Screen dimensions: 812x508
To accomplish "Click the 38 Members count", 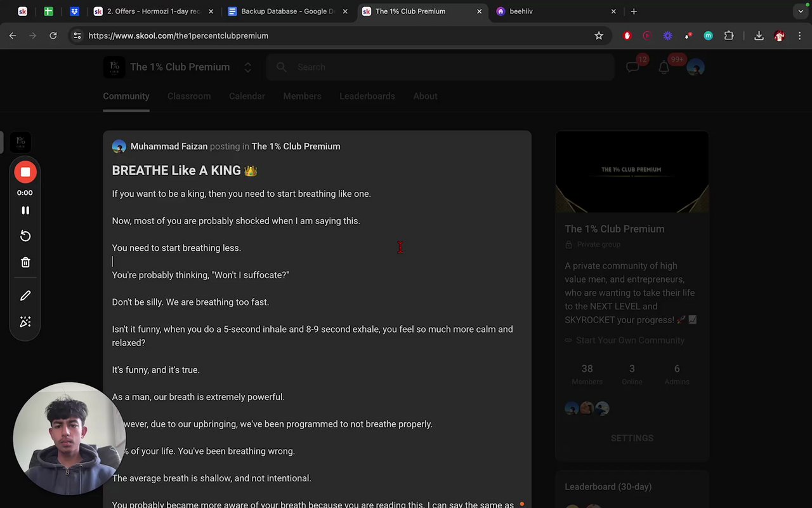I will click(x=587, y=374).
